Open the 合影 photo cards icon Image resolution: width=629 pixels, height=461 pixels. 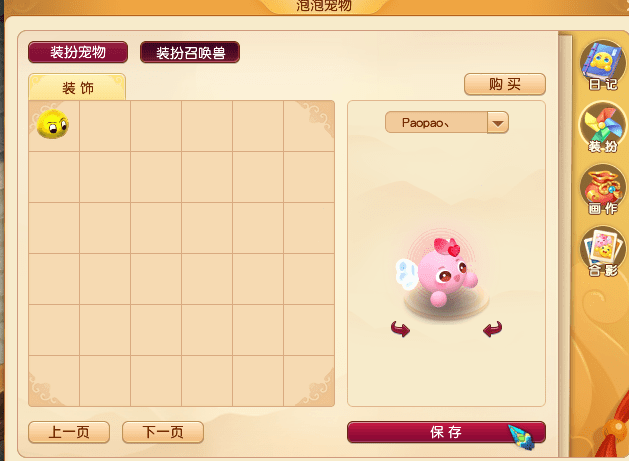click(603, 252)
